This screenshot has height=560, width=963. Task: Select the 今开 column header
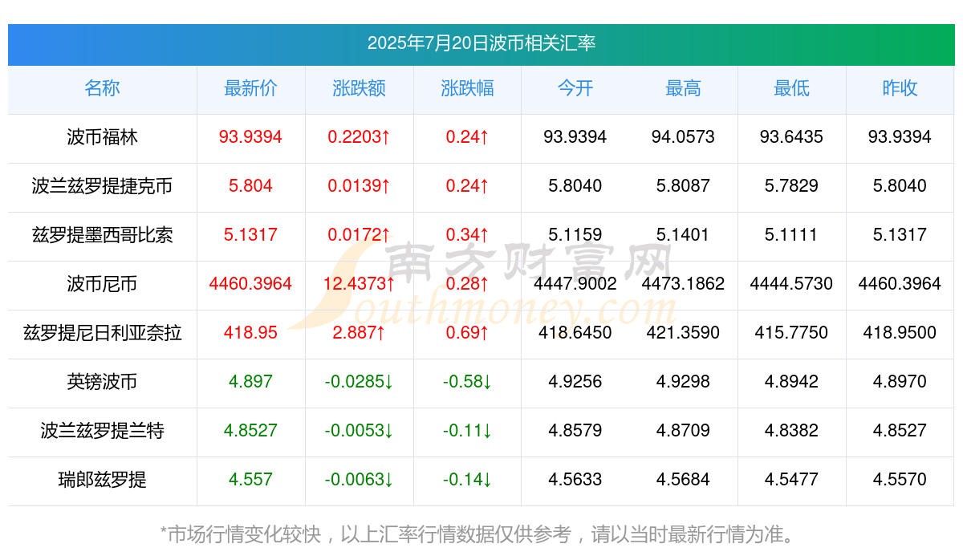coord(575,88)
